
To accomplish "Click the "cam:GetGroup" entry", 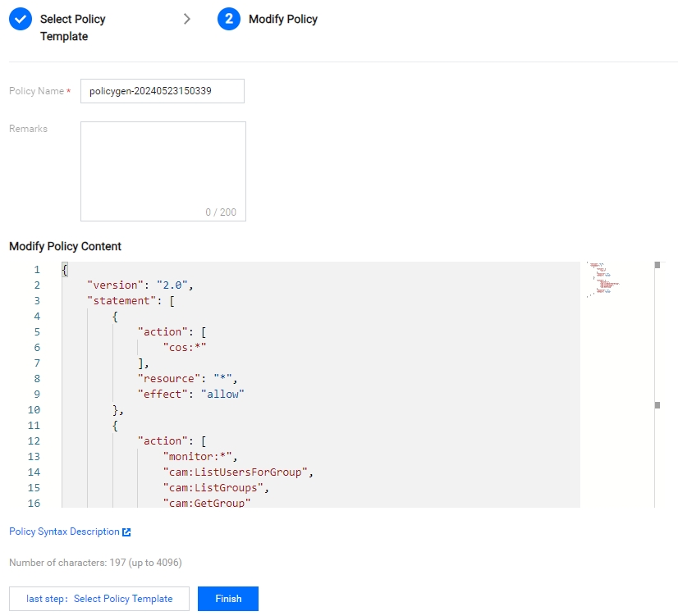I will [207, 502].
